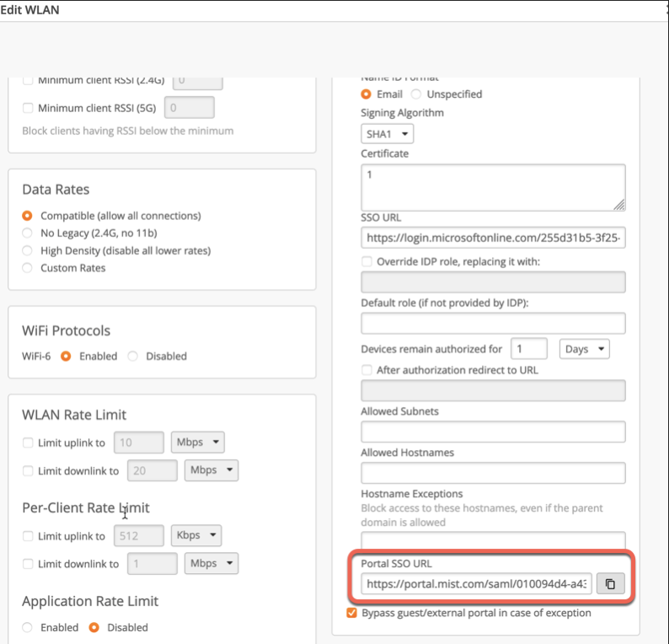Screen dimensions: 669x644
Task: Click the Allowed Subnets field
Action: 493,432
